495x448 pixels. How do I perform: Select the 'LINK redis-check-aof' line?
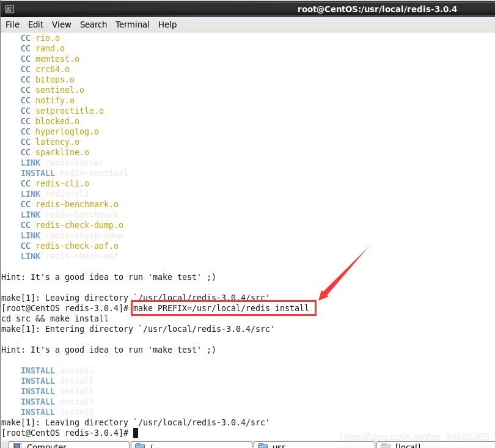70,257
